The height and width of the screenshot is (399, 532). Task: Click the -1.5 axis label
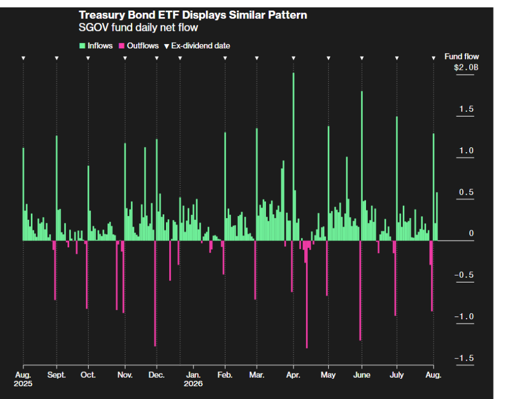pyautogui.click(x=464, y=358)
